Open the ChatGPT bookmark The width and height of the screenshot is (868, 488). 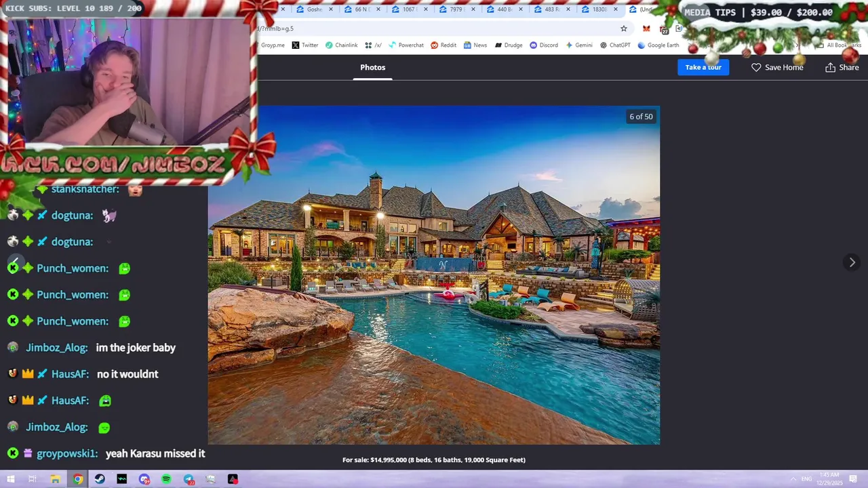[x=615, y=45]
